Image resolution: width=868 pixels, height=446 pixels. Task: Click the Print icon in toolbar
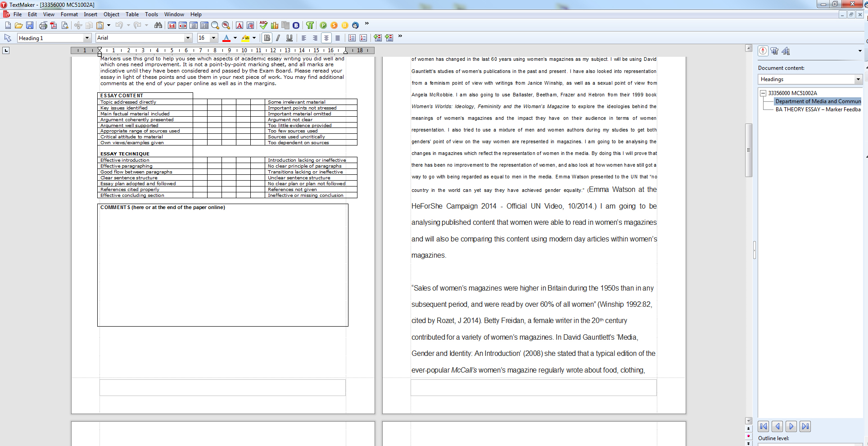[43, 25]
